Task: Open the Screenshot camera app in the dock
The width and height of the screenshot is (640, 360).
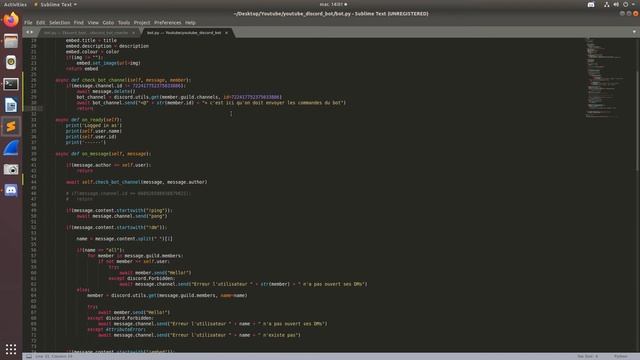Action: tap(11, 169)
